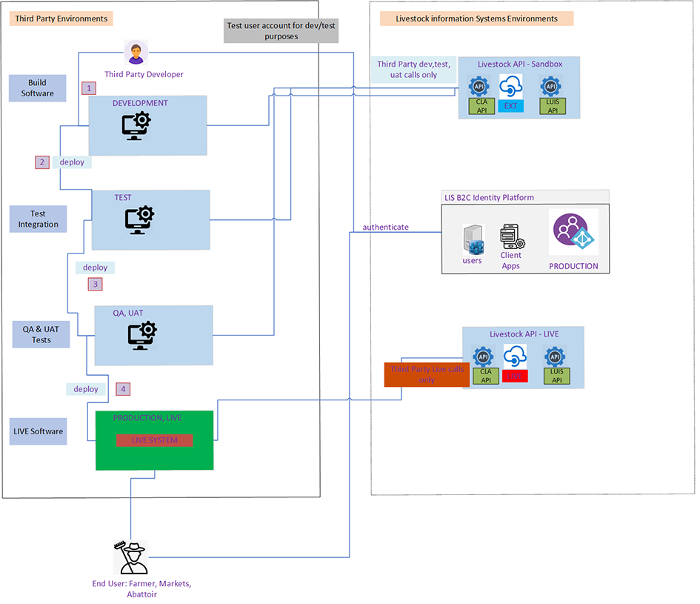This screenshot has height=604, width=700.
Task: Click the gray Test user account note
Action: click(270, 30)
